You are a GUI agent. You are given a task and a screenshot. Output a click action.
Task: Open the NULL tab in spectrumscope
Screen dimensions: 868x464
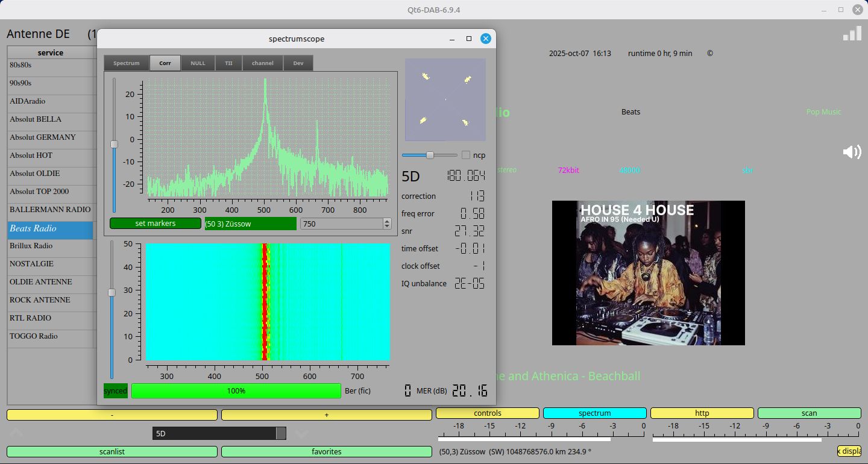point(198,63)
